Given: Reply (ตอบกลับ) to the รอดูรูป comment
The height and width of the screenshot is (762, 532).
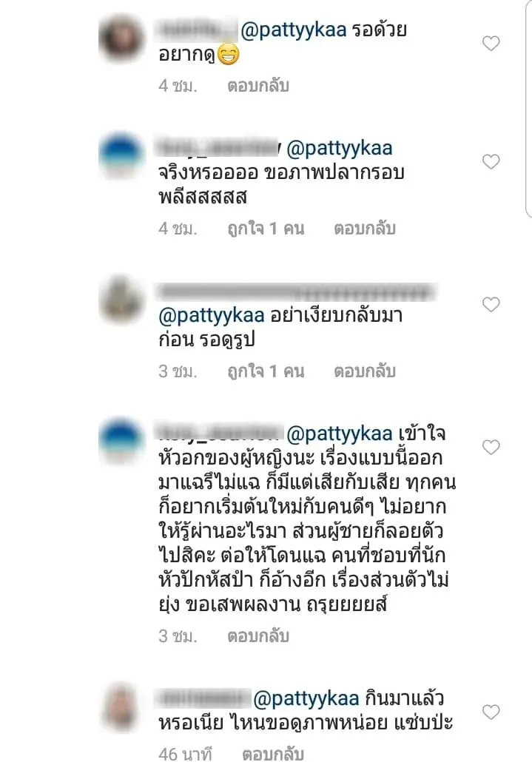Looking at the screenshot, I should 364,371.
